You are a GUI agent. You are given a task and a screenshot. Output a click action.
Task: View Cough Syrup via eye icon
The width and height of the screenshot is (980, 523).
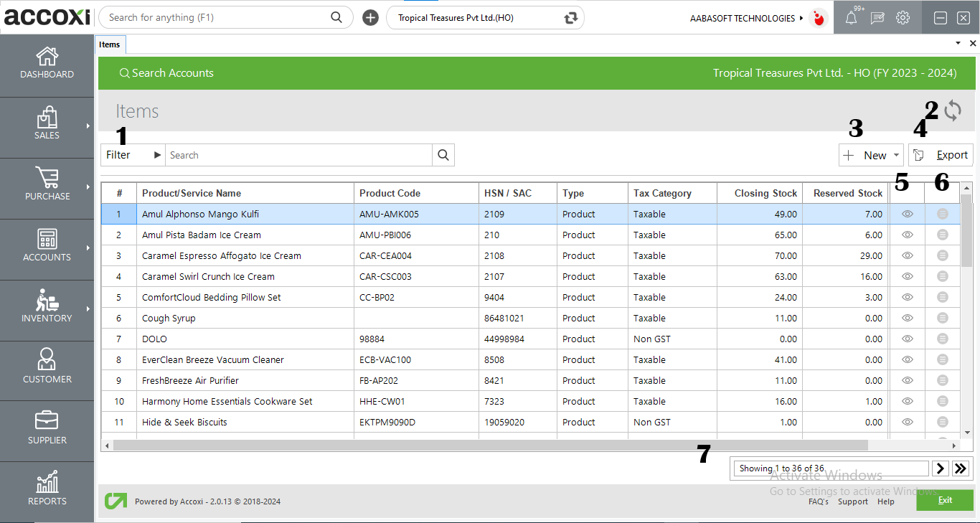[907, 318]
